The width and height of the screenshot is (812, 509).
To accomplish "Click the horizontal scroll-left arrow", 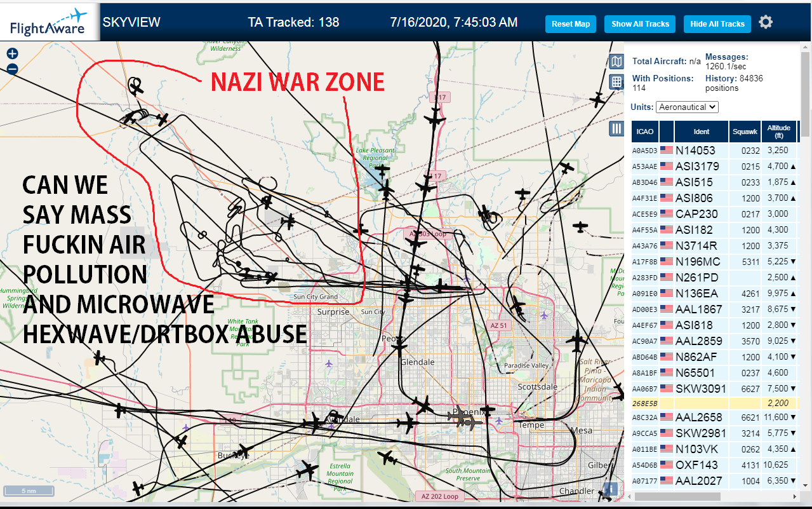I will [629, 496].
